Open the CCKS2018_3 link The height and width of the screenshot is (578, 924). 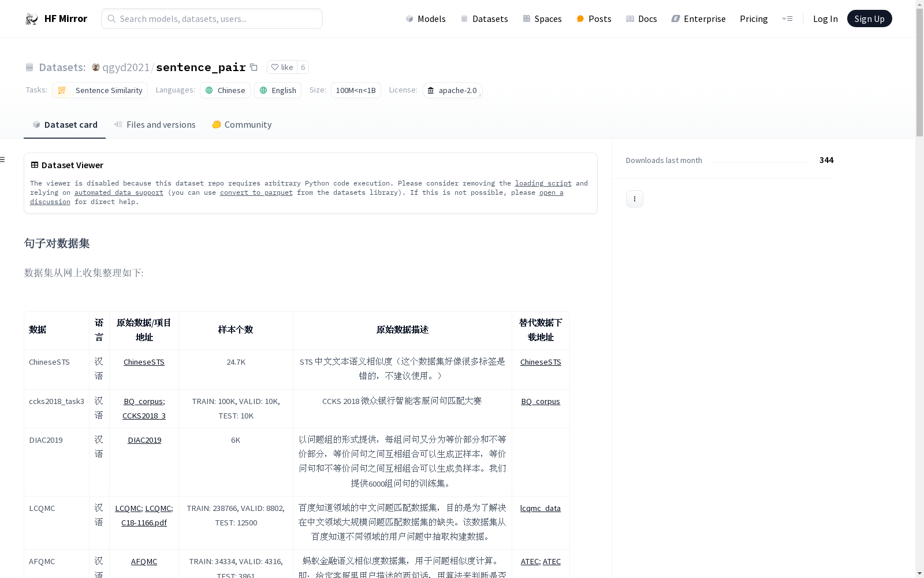[144, 416]
